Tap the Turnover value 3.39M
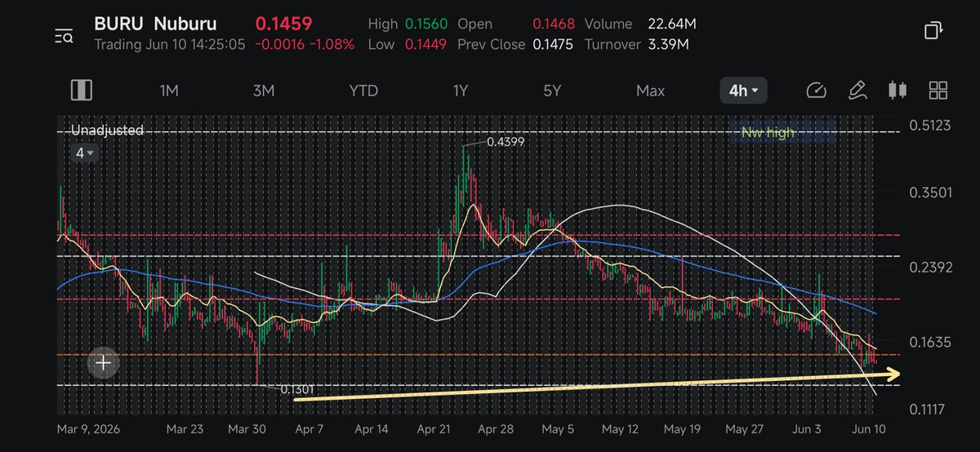The height and width of the screenshot is (452, 980). 667,45
